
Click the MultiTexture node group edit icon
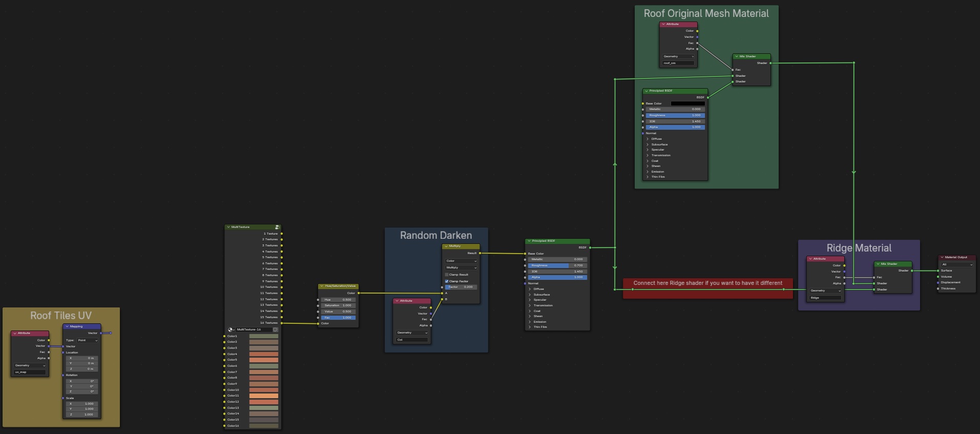tap(277, 227)
